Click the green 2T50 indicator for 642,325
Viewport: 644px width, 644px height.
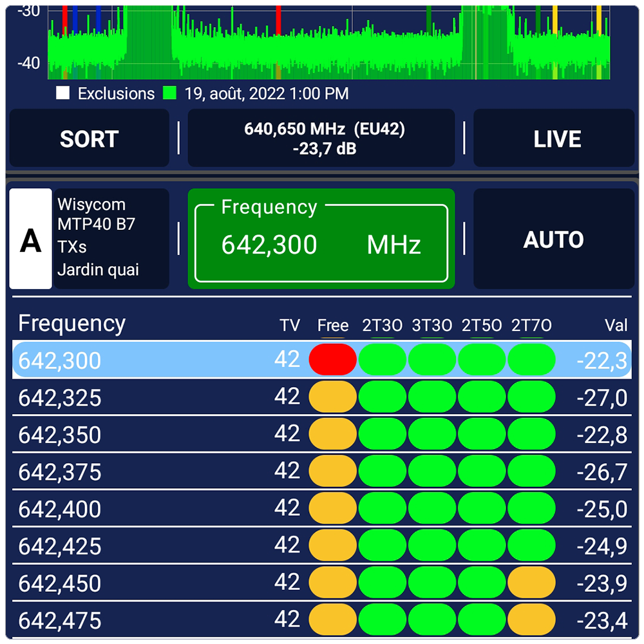tap(482, 397)
